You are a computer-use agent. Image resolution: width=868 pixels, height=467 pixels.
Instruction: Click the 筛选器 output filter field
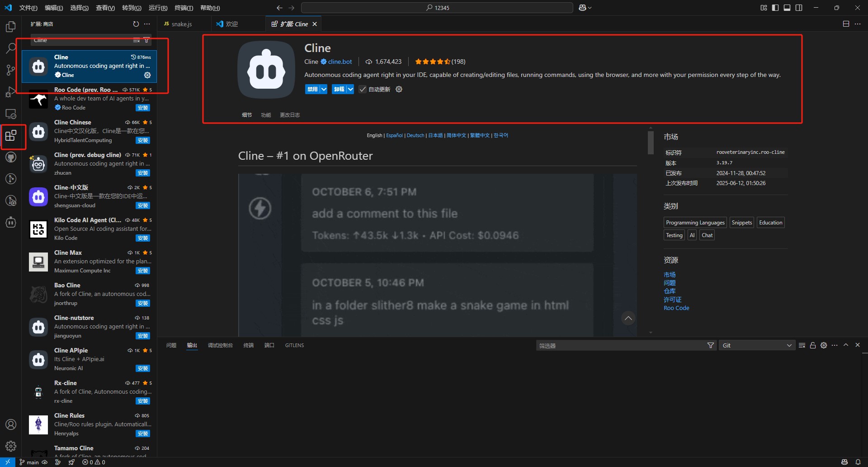coord(622,345)
